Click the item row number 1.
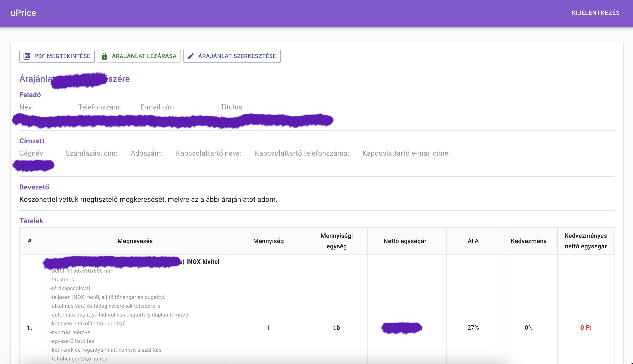The image size is (633, 364). tap(29, 328)
